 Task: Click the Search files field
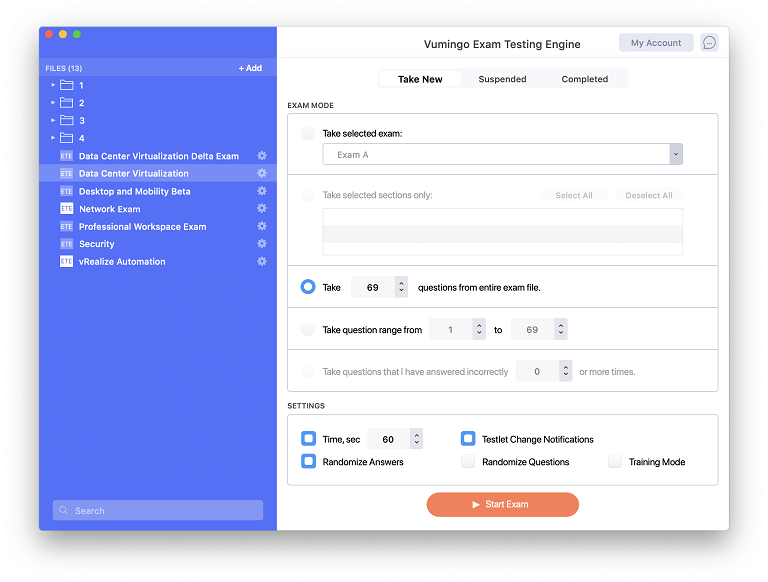(x=158, y=510)
